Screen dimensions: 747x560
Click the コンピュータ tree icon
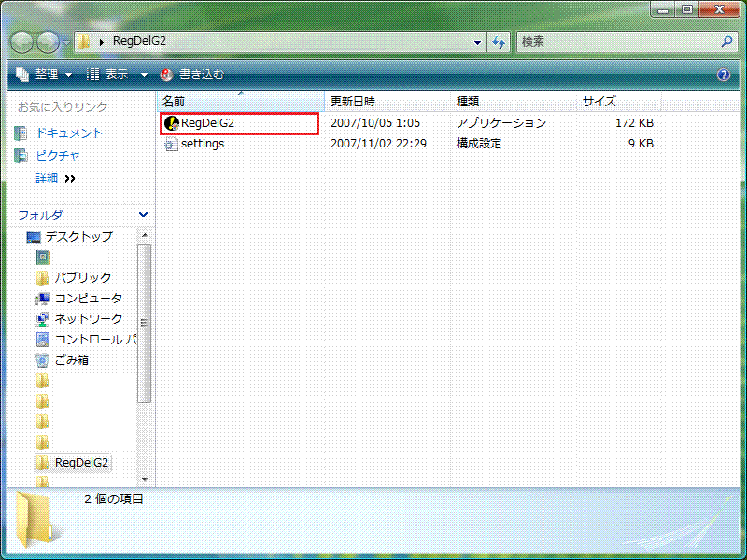(x=43, y=299)
